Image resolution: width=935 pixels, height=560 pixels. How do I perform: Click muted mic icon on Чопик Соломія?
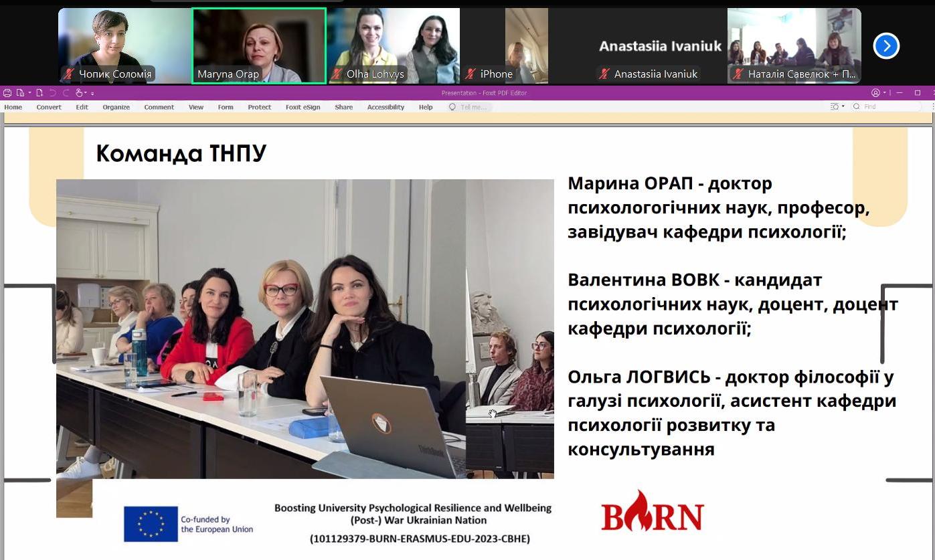[68, 74]
